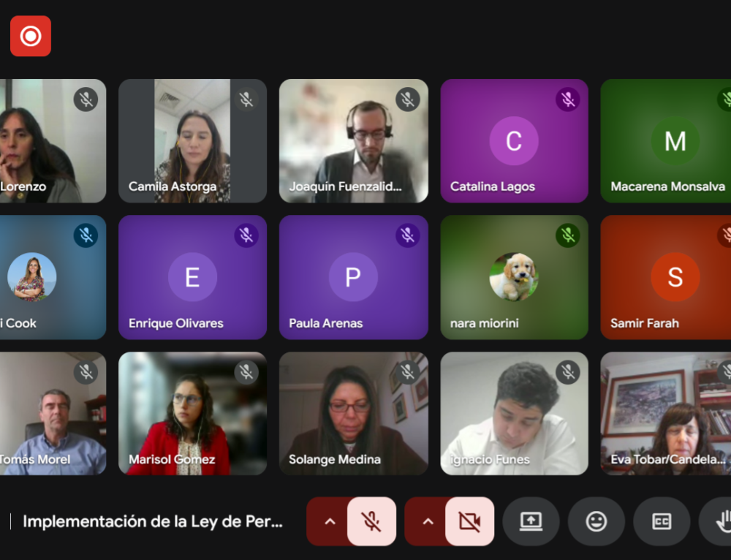731x560 pixels.
Task: Click the 'Camila Astorga' name label
Action: coord(173,186)
